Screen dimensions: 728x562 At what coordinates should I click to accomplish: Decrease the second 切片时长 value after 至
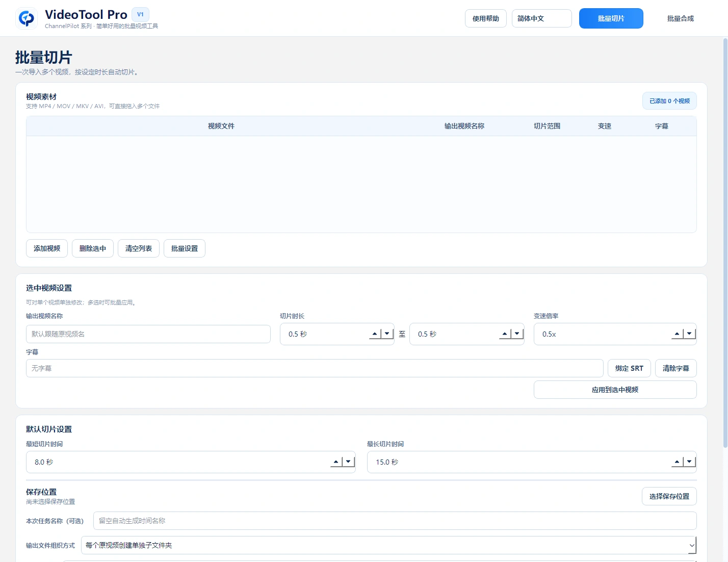tap(517, 334)
